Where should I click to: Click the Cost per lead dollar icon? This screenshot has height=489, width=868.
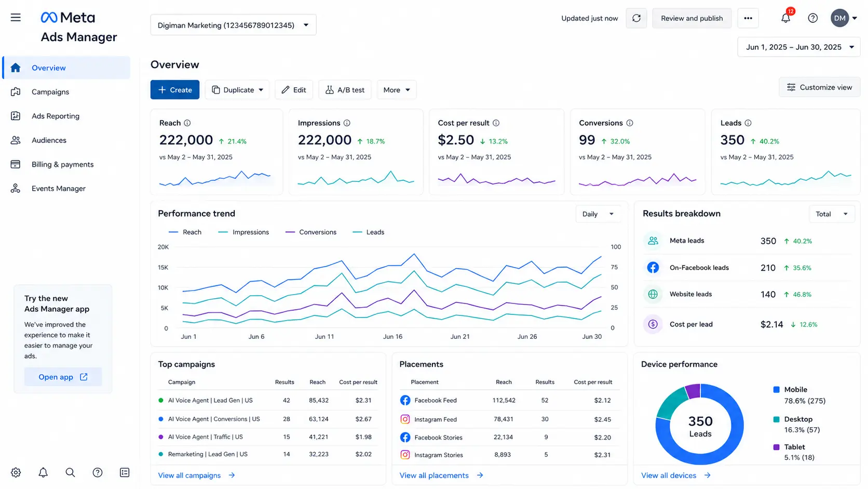tap(653, 324)
